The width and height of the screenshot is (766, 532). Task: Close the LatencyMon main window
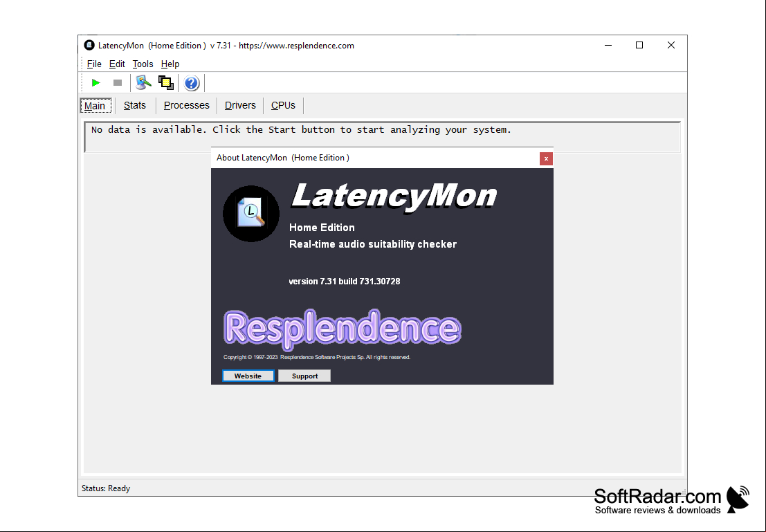(671, 46)
